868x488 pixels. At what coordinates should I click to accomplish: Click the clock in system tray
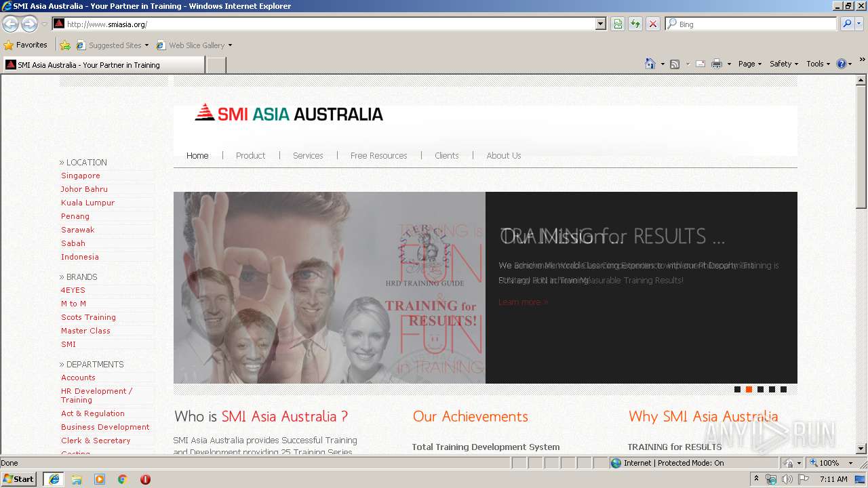pos(833,479)
